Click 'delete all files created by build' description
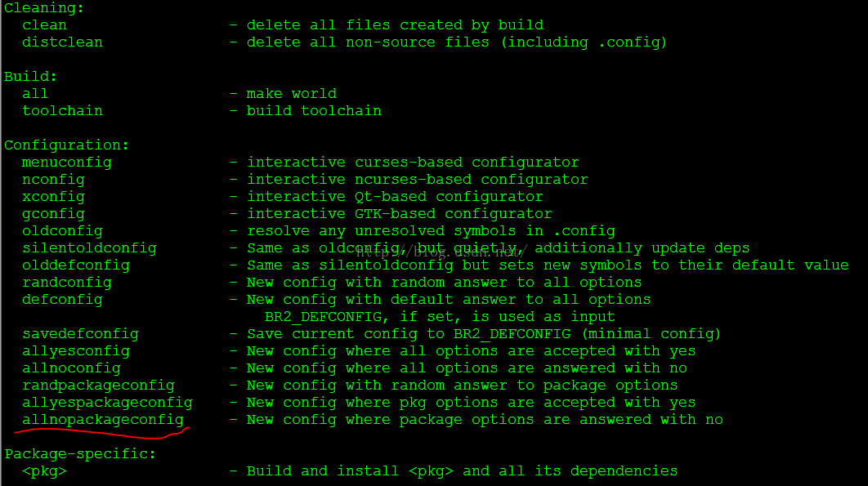 (x=396, y=25)
